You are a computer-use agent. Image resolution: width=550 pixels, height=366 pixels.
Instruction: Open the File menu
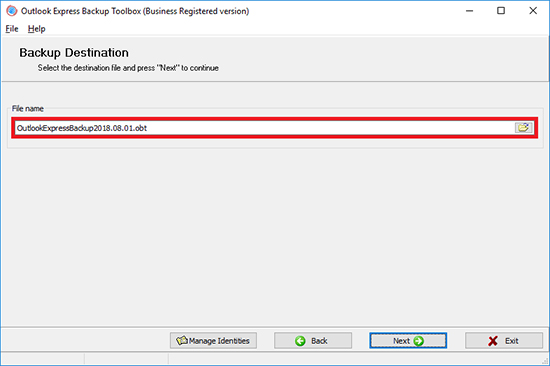12,29
